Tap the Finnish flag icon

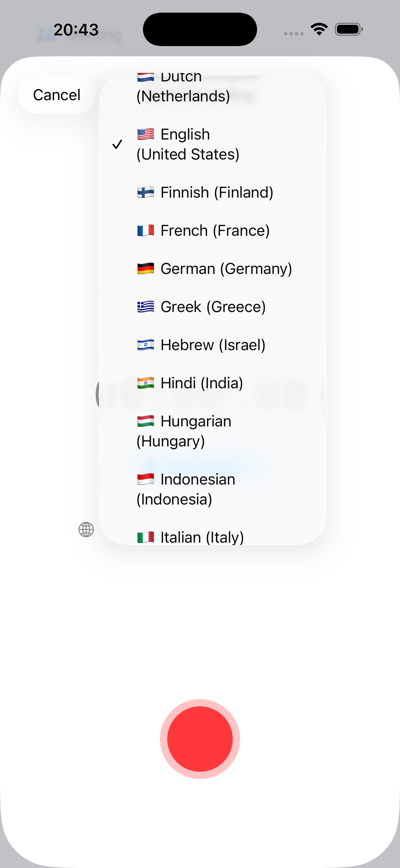pyautogui.click(x=145, y=192)
